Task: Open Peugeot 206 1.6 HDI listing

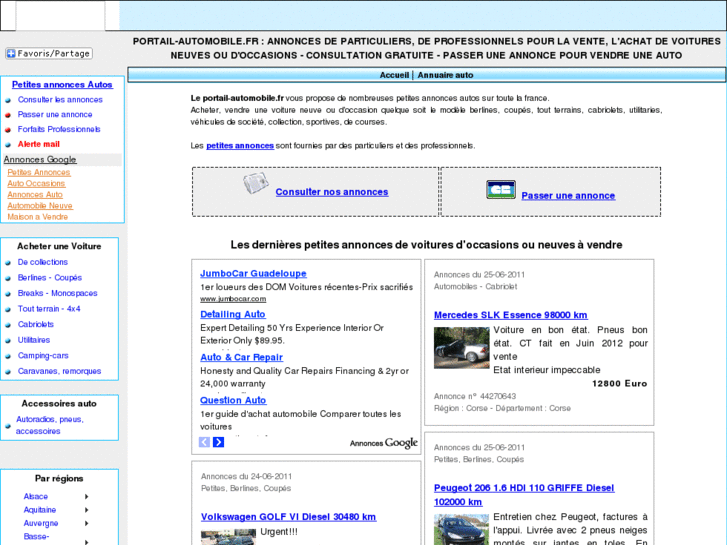Action: pyautogui.click(x=524, y=495)
